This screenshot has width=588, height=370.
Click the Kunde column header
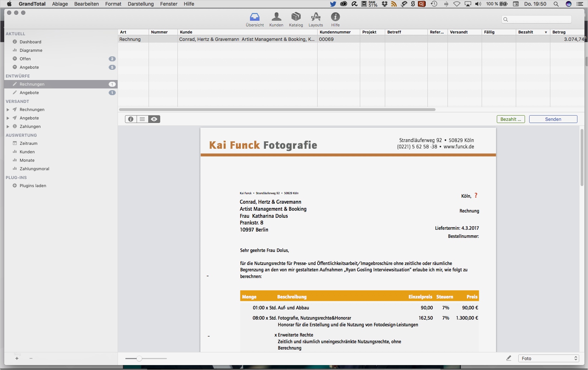pyautogui.click(x=248, y=32)
